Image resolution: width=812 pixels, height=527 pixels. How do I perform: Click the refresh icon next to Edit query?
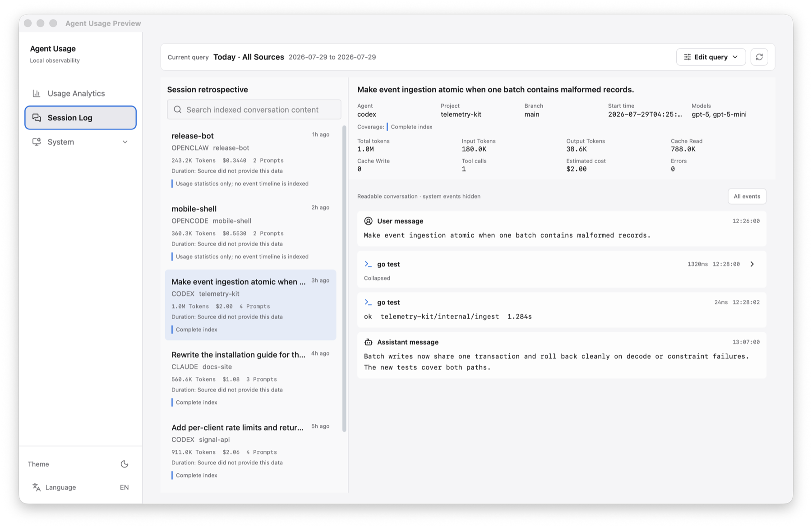coord(759,57)
